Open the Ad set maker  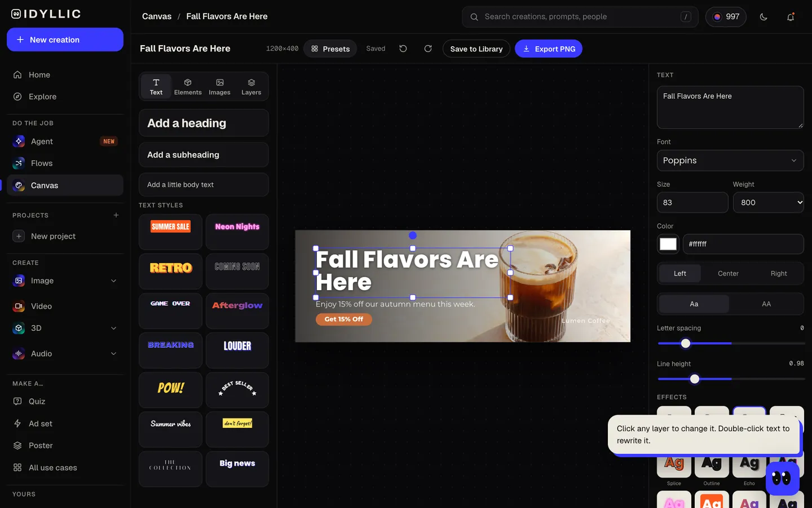pyautogui.click(x=65, y=423)
